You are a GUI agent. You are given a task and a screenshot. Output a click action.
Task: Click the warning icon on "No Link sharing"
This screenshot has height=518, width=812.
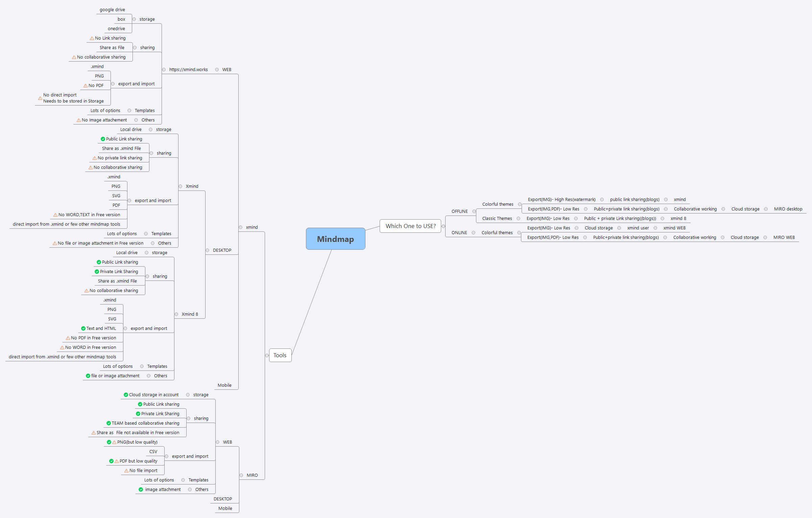[92, 38]
